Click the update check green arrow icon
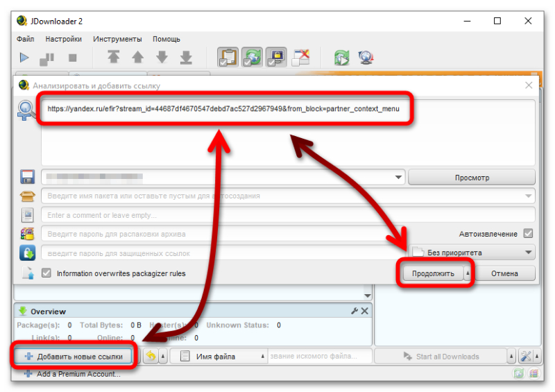 tap(341, 58)
